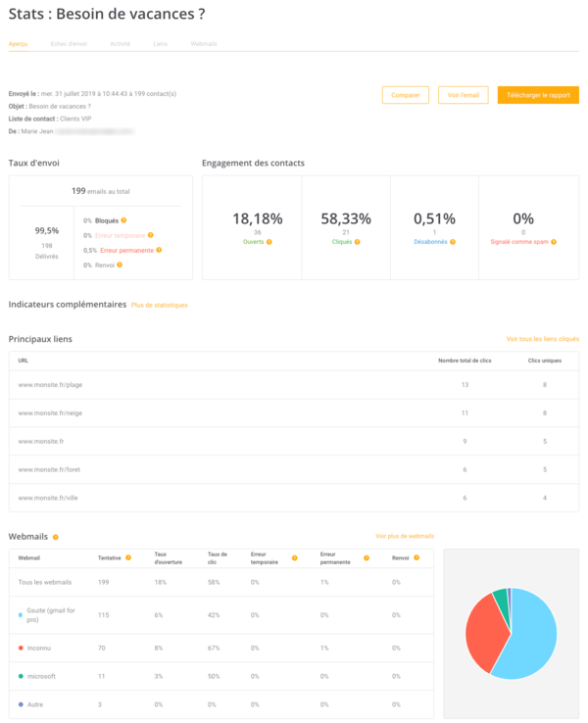Click the info icon next to Ouverts

(269, 241)
